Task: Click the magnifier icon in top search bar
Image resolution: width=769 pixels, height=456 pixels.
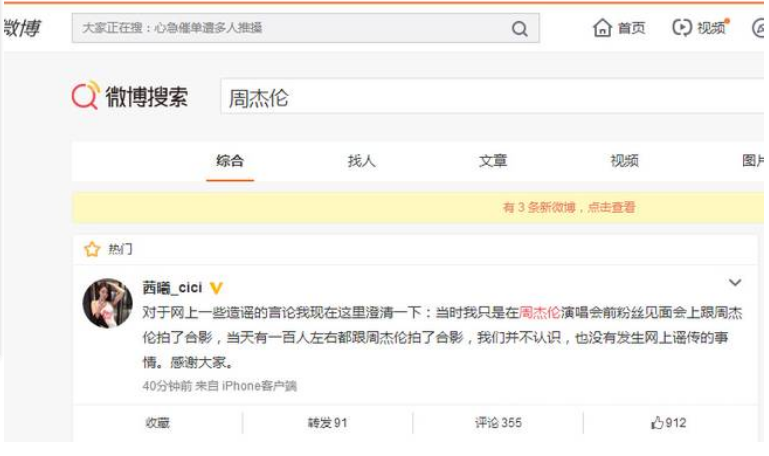Action: click(519, 28)
